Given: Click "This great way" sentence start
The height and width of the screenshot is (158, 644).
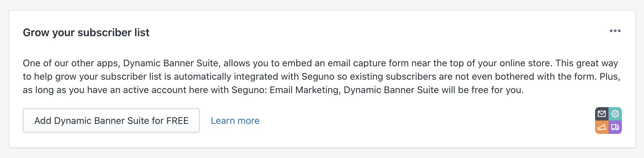Looking at the screenshot, I should (586, 63).
